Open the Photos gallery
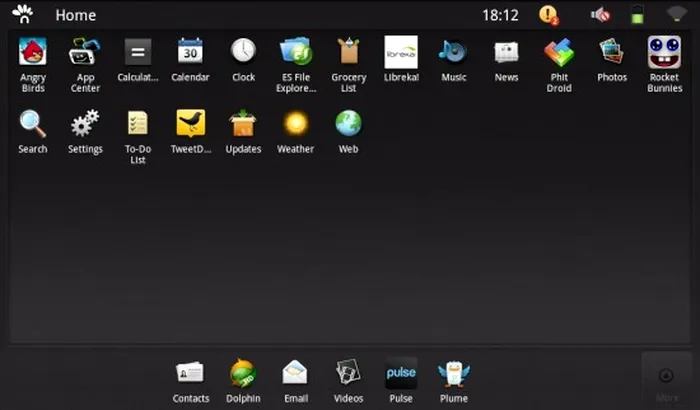The image size is (700, 410). click(612, 51)
